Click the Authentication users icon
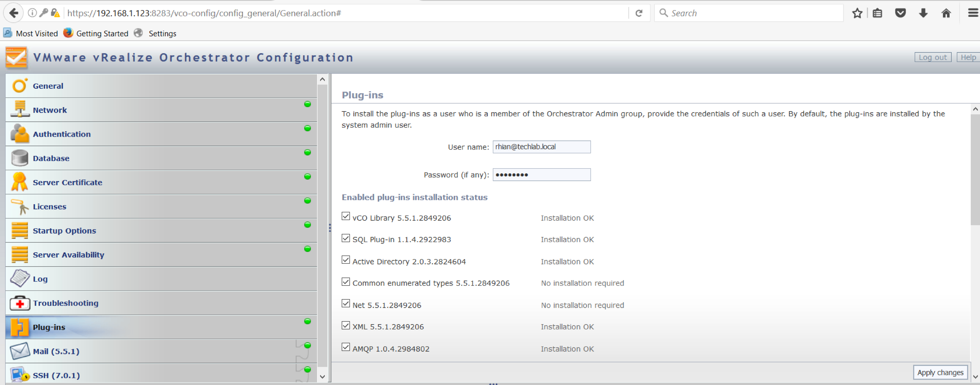980x385 pixels. [x=19, y=133]
